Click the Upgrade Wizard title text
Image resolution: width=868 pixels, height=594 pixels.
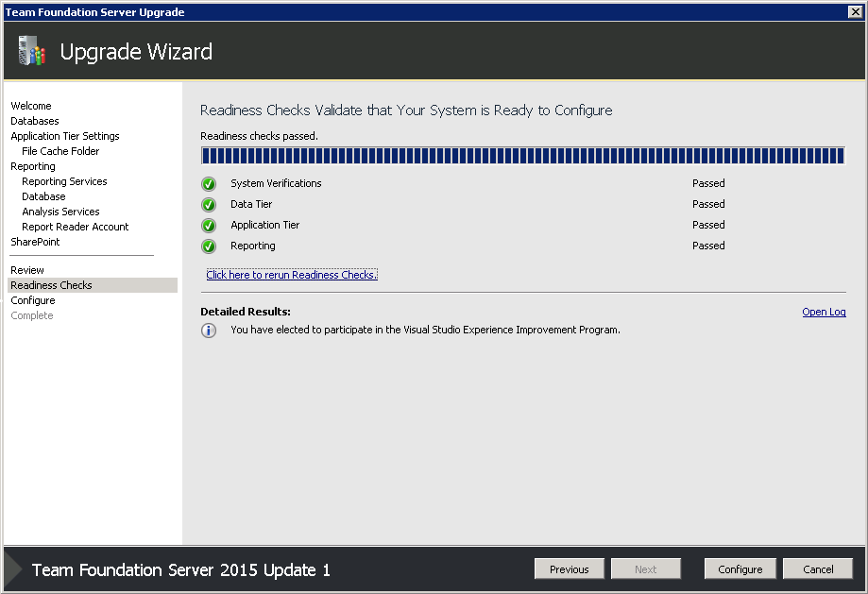click(136, 52)
